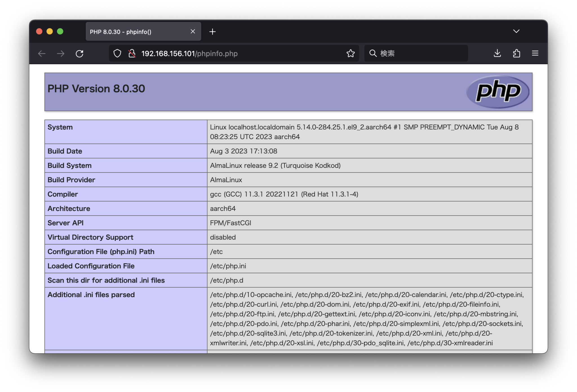
Task: Click the forward navigation arrow
Action: (61, 53)
